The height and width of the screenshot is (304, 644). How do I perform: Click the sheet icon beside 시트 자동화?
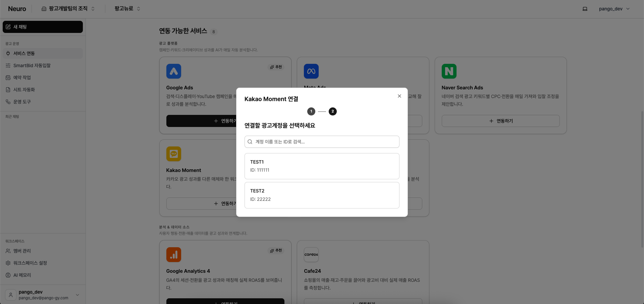[x=8, y=90]
